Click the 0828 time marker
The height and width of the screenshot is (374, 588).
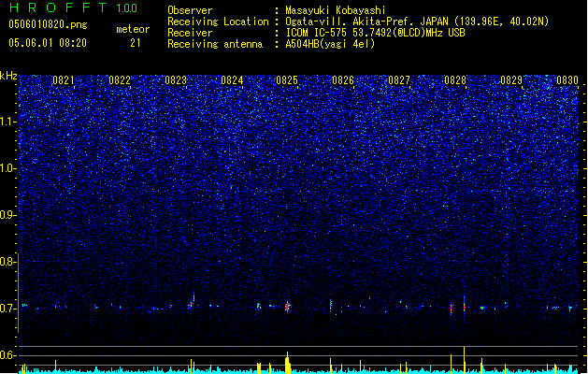[455, 80]
